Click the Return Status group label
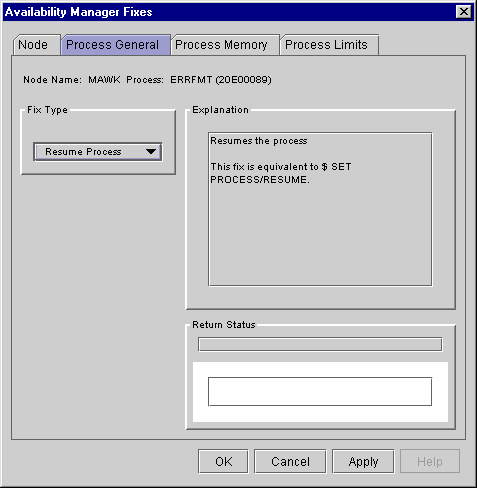The image size is (477, 488). coord(224,325)
